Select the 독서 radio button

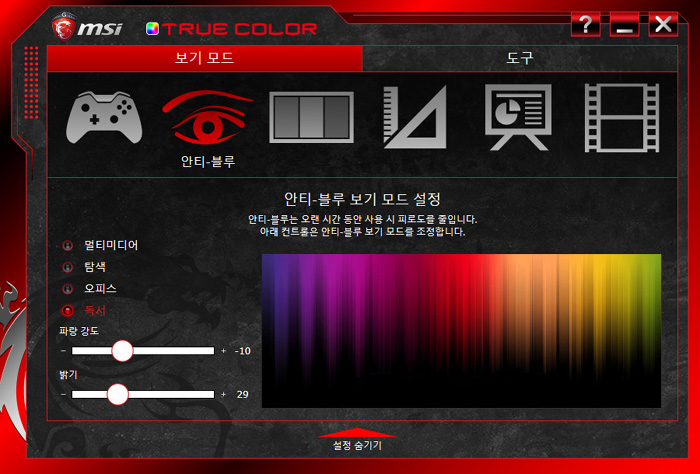click(x=67, y=310)
